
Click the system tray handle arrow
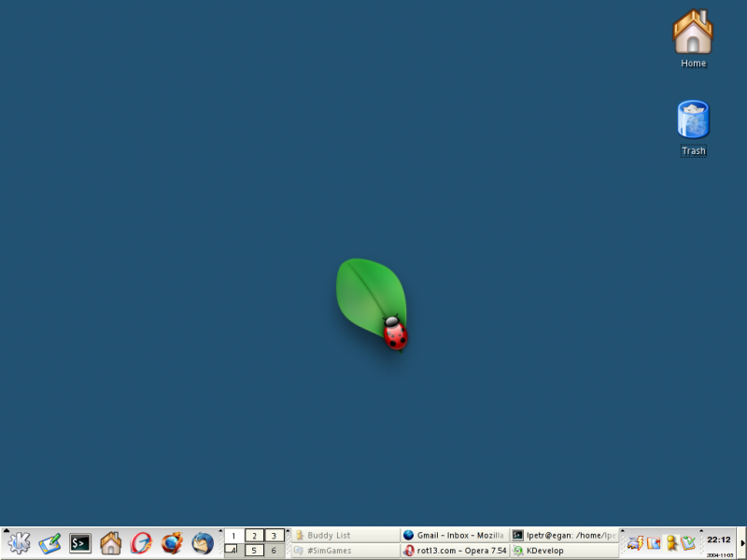624,531
